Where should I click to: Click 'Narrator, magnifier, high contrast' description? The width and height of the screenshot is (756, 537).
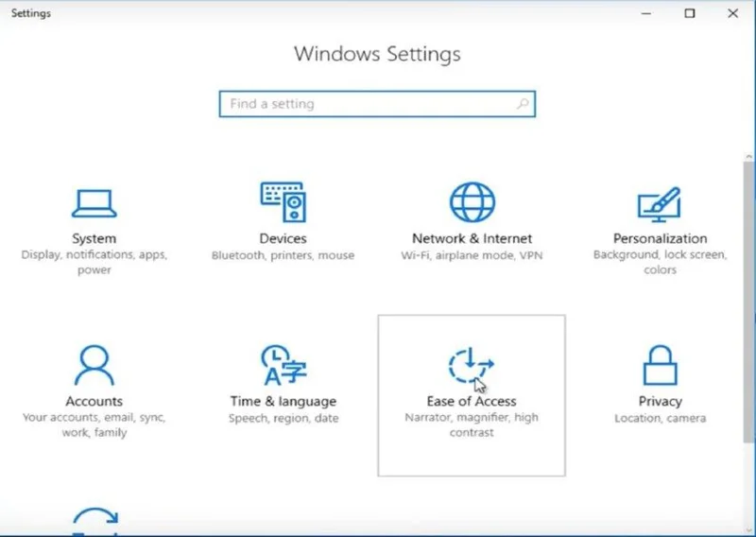(x=472, y=424)
